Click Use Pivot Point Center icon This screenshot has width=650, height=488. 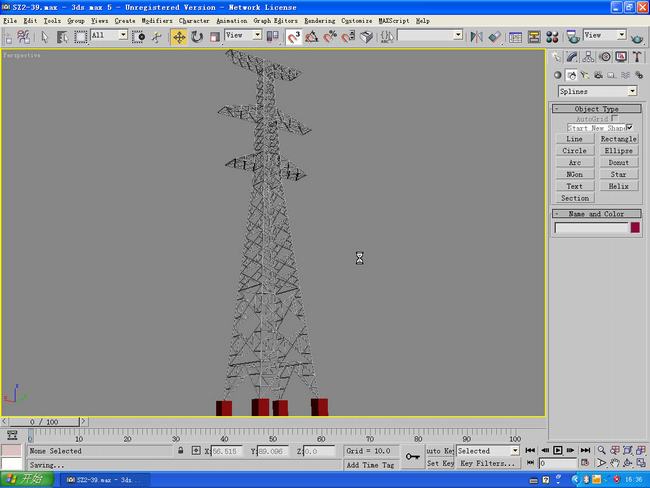pos(272,37)
